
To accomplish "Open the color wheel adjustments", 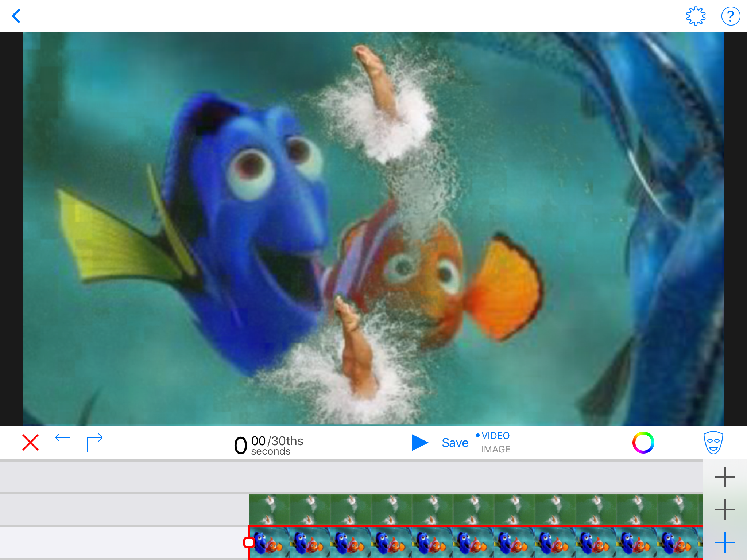I will [x=643, y=443].
